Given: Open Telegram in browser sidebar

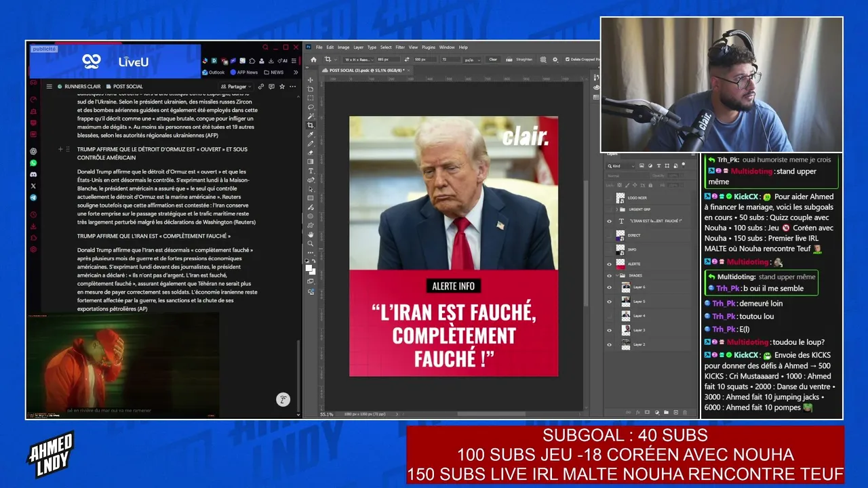Looking at the screenshot, I should pyautogui.click(x=33, y=198).
